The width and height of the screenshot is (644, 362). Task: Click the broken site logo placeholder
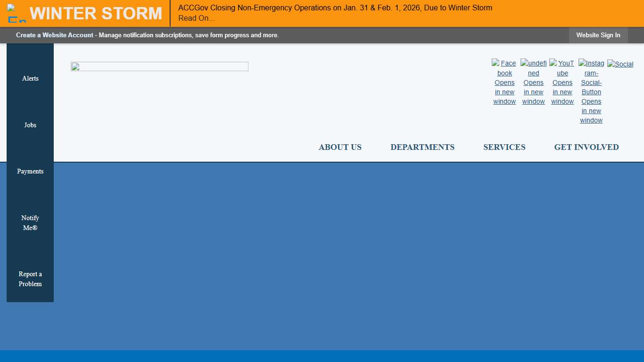click(159, 66)
